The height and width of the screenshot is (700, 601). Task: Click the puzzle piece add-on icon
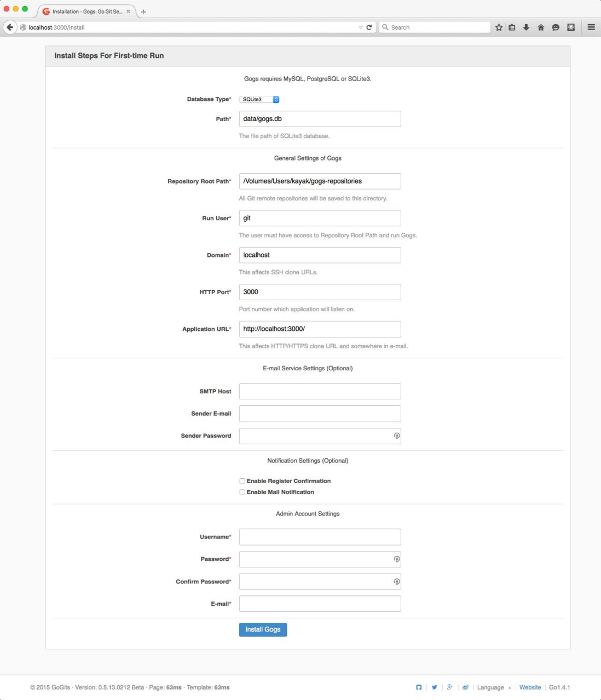coord(571,27)
